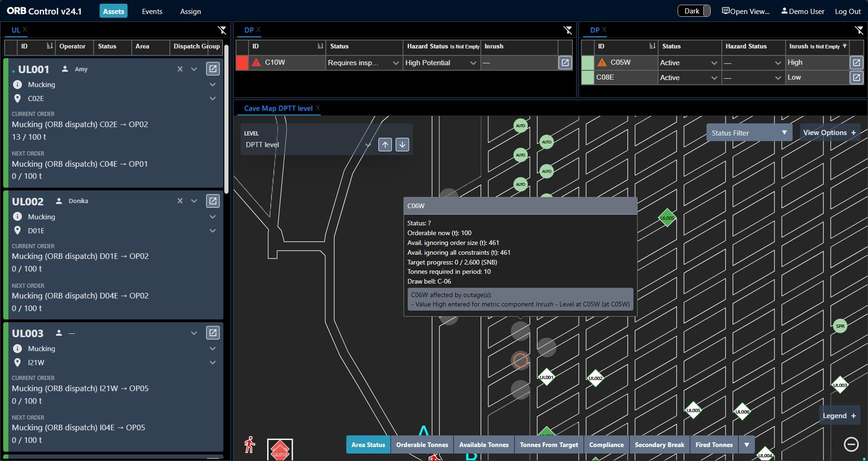The width and height of the screenshot is (868, 461).
Task: Toggle the Dark theme switch
Action: click(x=694, y=11)
